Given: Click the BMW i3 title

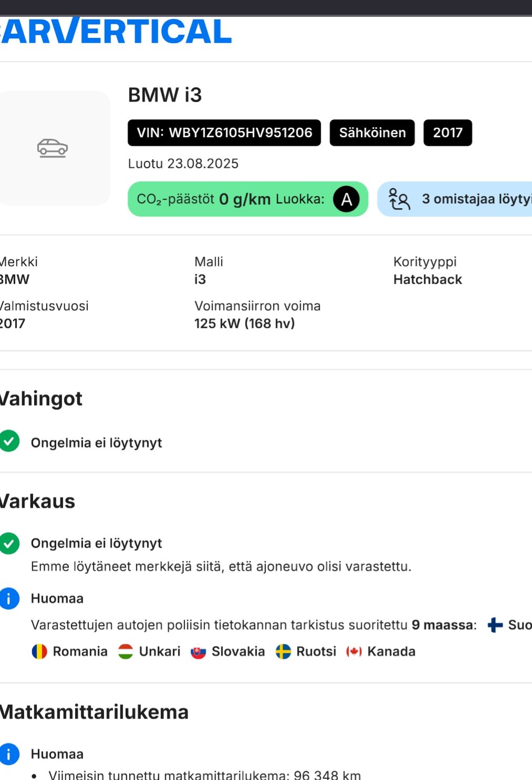Looking at the screenshot, I should (x=165, y=95).
